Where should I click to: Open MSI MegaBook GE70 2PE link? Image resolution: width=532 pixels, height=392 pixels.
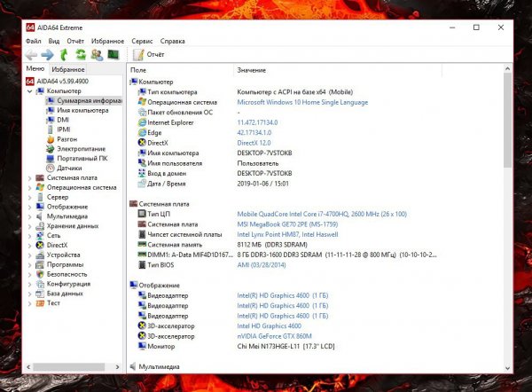click(x=287, y=224)
